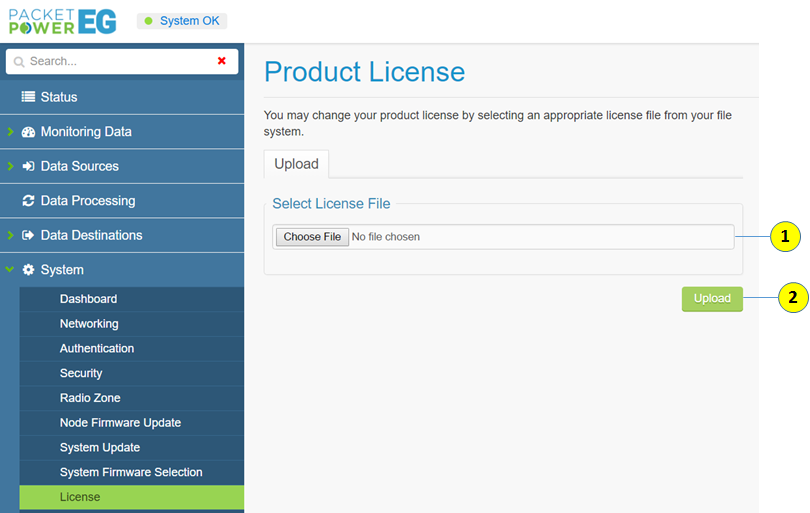Click the Monitoring Data gauge icon
Image resolution: width=810 pixels, height=513 pixels.
pos(28,132)
